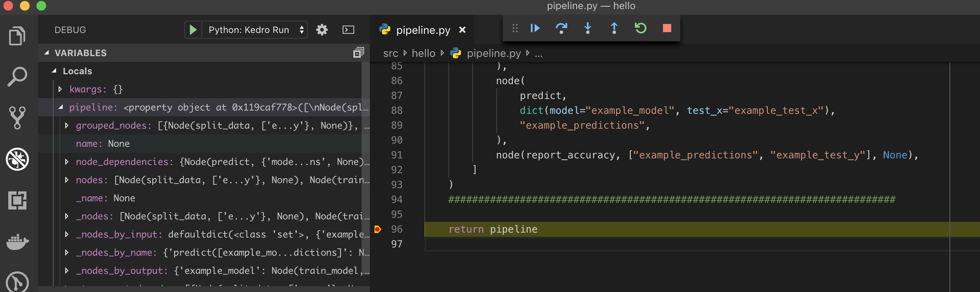The image size is (980, 292).
Task: Expand the grouped_nodes variable
Action: tap(67, 125)
